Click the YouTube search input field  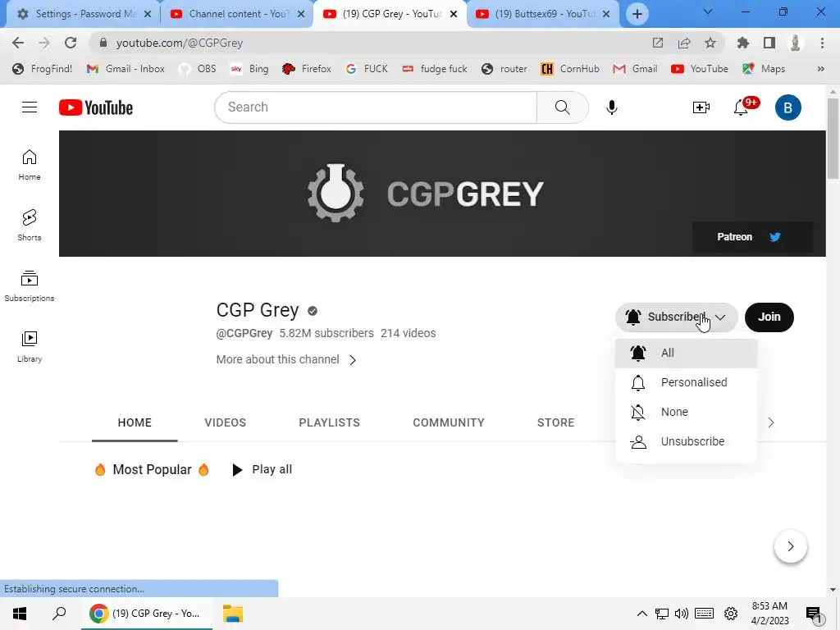376,107
